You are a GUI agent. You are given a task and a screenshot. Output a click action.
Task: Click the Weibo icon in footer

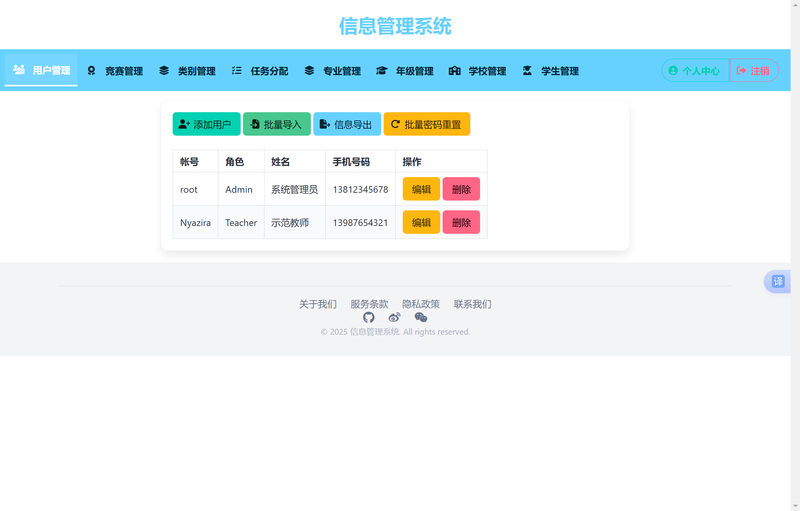pyautogui.click(x=394, y=318)
